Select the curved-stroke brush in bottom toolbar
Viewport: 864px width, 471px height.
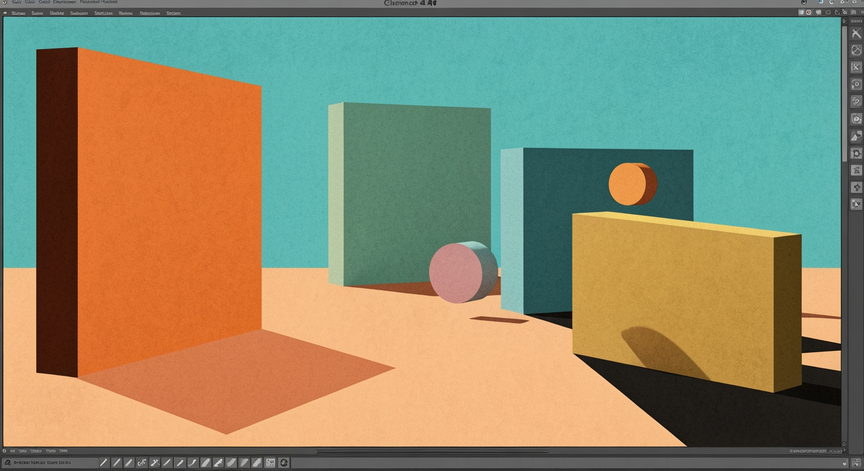(192, 463)
